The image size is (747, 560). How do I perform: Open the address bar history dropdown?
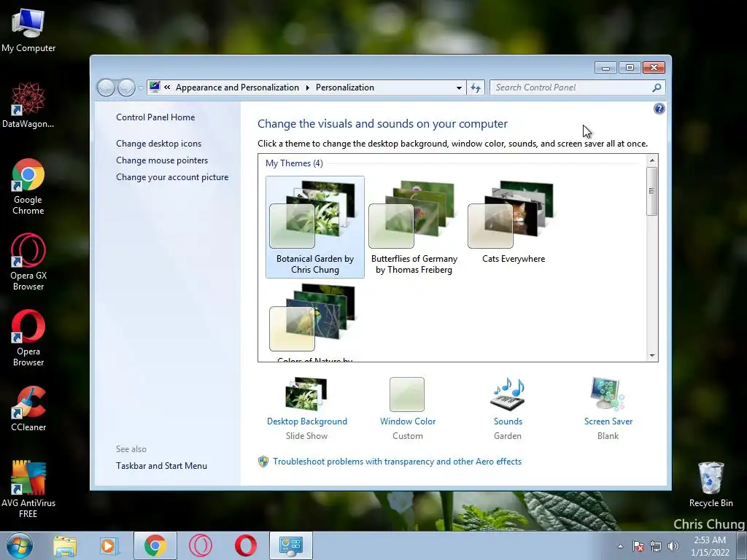[x=459, y=87]
